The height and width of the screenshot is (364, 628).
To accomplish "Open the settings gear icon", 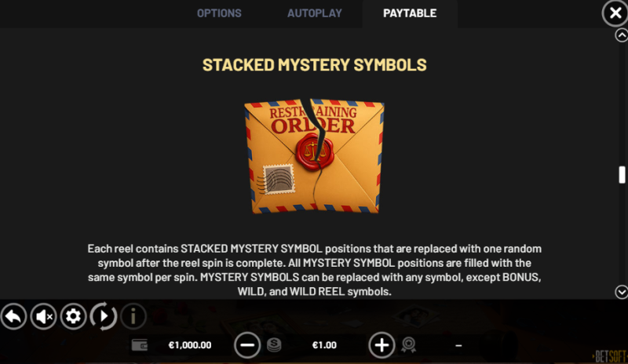I will click(73, 316).
